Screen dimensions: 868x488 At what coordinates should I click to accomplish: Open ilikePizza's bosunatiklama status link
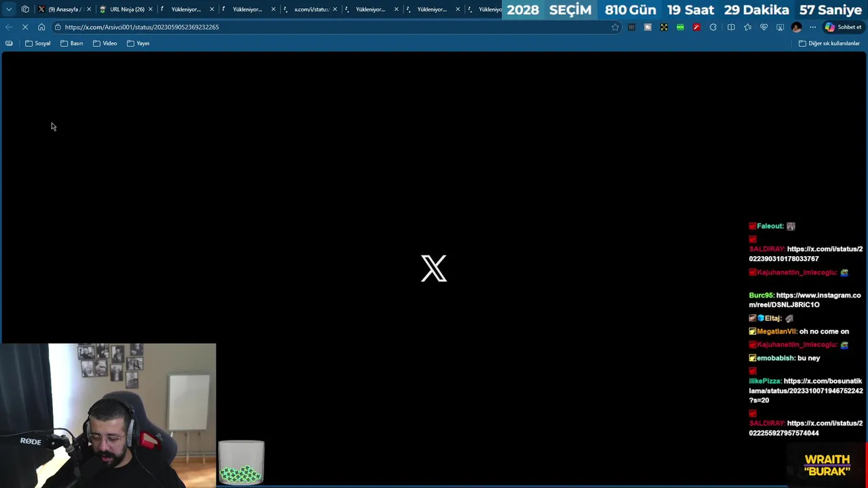tap(806, 390)
